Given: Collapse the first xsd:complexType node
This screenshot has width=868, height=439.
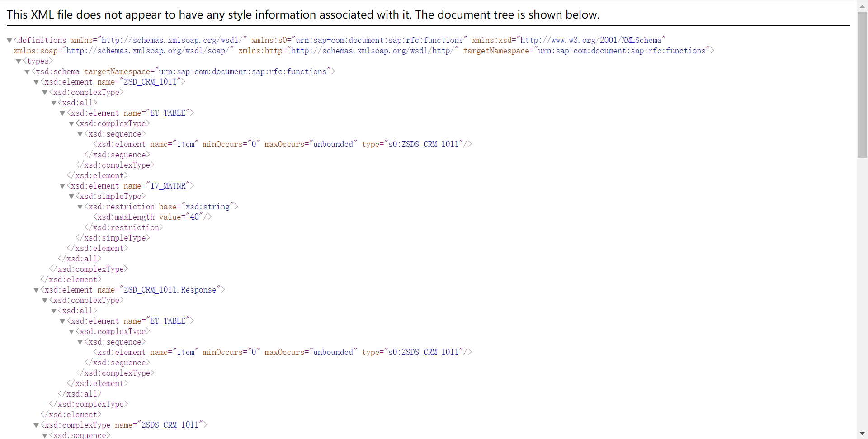Looking at the screenshot, I should point(45,92).
